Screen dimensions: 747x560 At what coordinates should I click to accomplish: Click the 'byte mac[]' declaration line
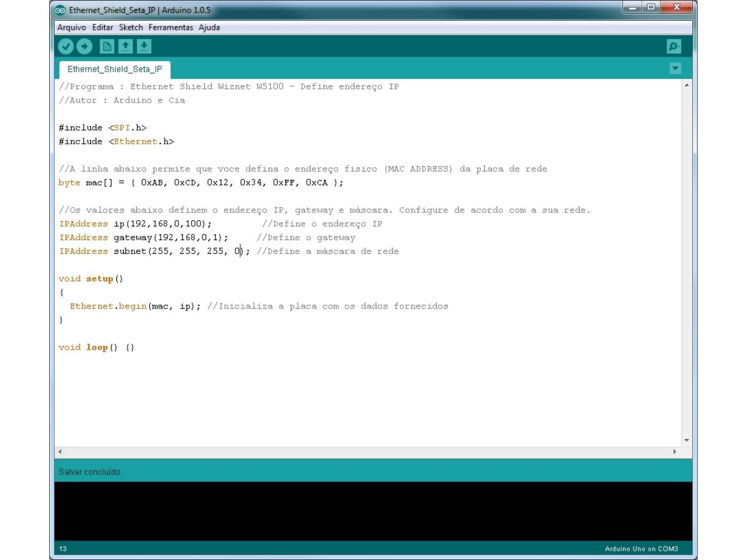(x=201, y=183)
